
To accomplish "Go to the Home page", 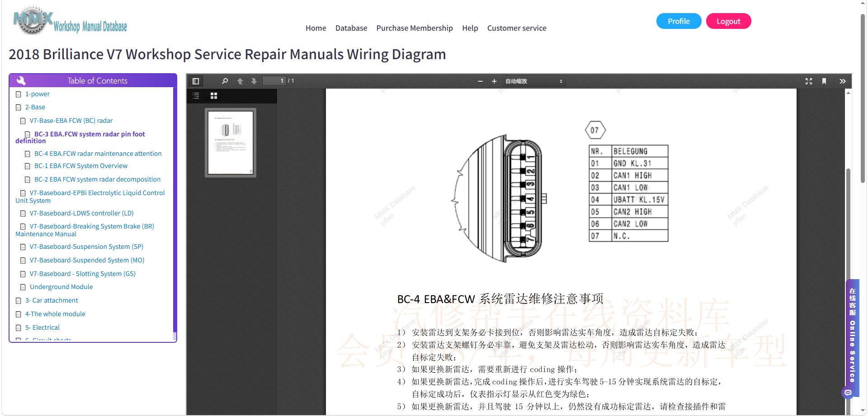I will click(x=316, y=28).
